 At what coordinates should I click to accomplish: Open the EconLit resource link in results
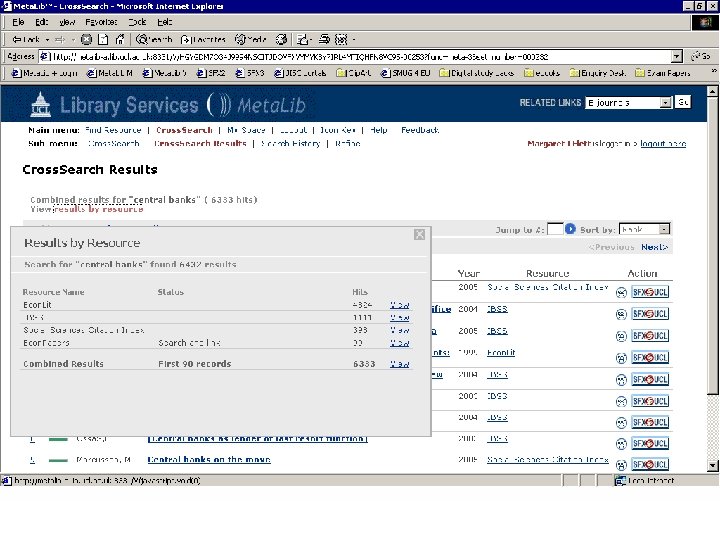point(501,353)
